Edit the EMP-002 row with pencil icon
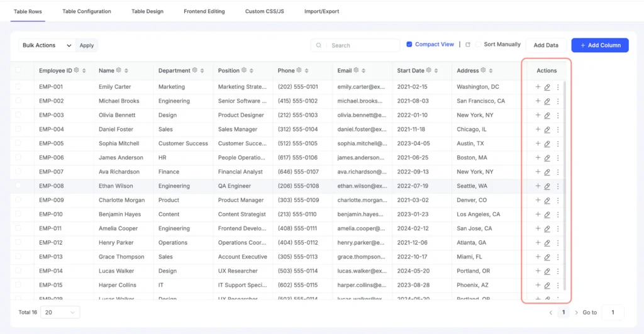 [547, 101]
